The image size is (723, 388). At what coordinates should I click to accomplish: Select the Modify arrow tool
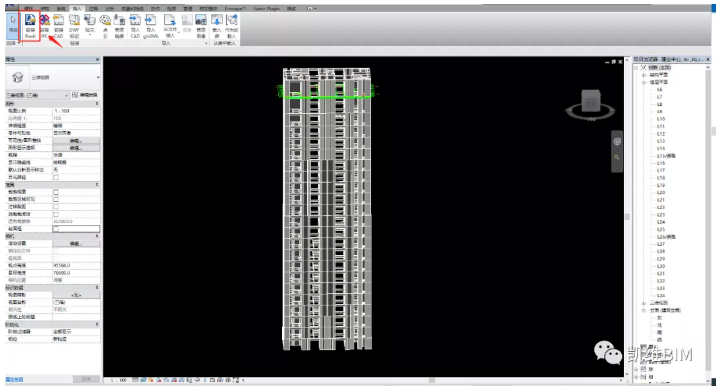[13, 24]
